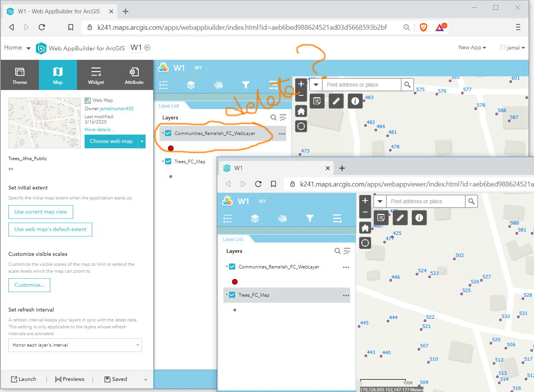Collapse the Trees_FC_Map legend in the AppBuilder preview

point(163,161)
